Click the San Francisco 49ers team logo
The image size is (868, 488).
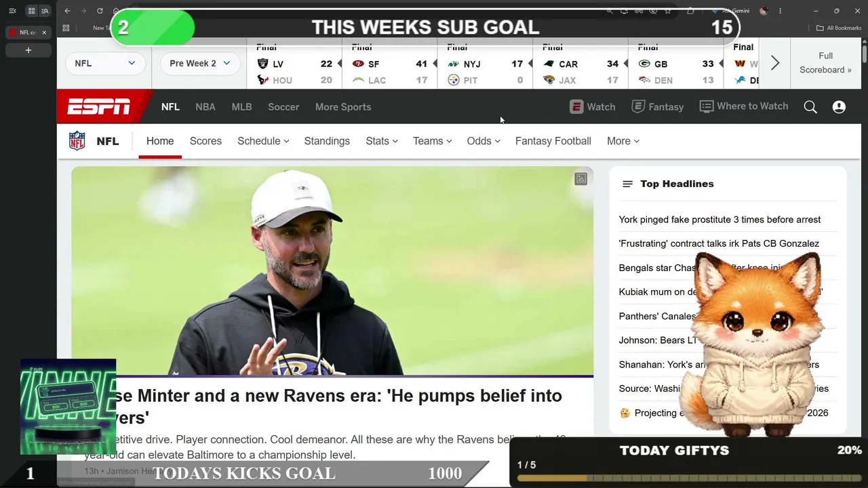click(358, 64)
